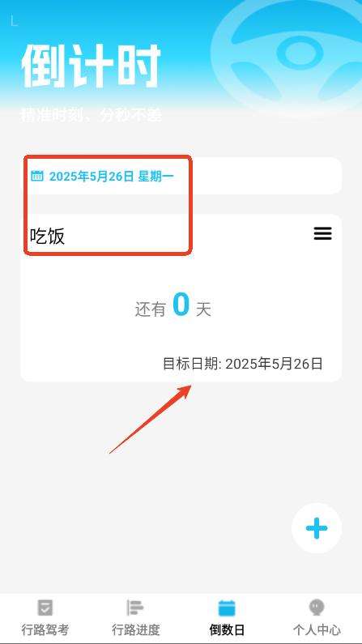Screen dimensions: 362x644
Task: Tap the large 倒计时 header title
Action: pos(91,66)
